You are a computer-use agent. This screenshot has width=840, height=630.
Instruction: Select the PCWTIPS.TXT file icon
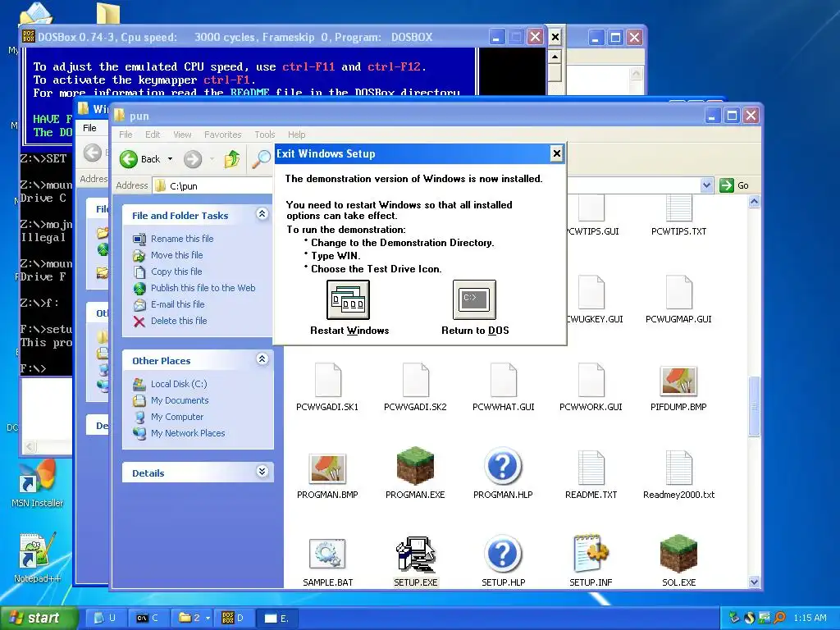678,208
